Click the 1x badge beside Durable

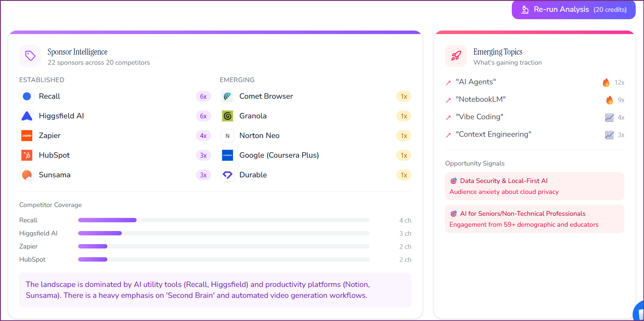[x=404, y=175]
